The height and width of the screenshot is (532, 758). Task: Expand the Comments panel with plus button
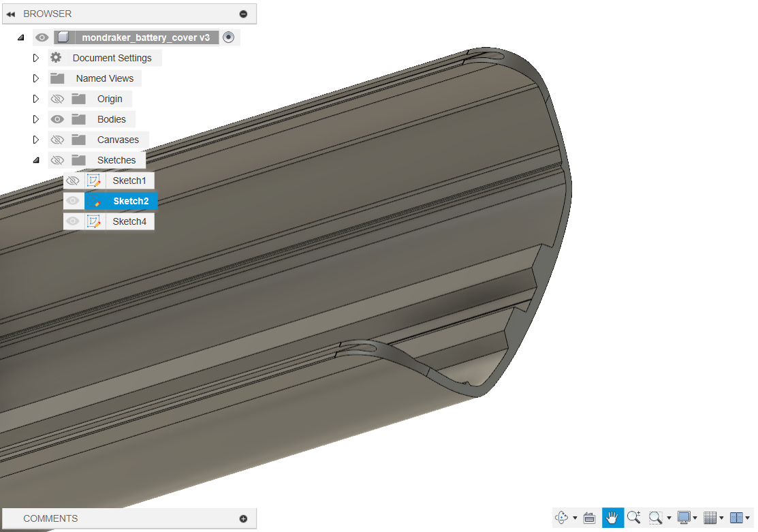tap(243, 518)
